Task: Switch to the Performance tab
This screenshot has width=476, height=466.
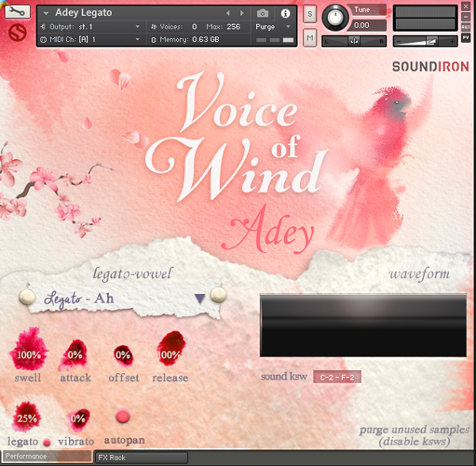Action: tap(47, 456)
